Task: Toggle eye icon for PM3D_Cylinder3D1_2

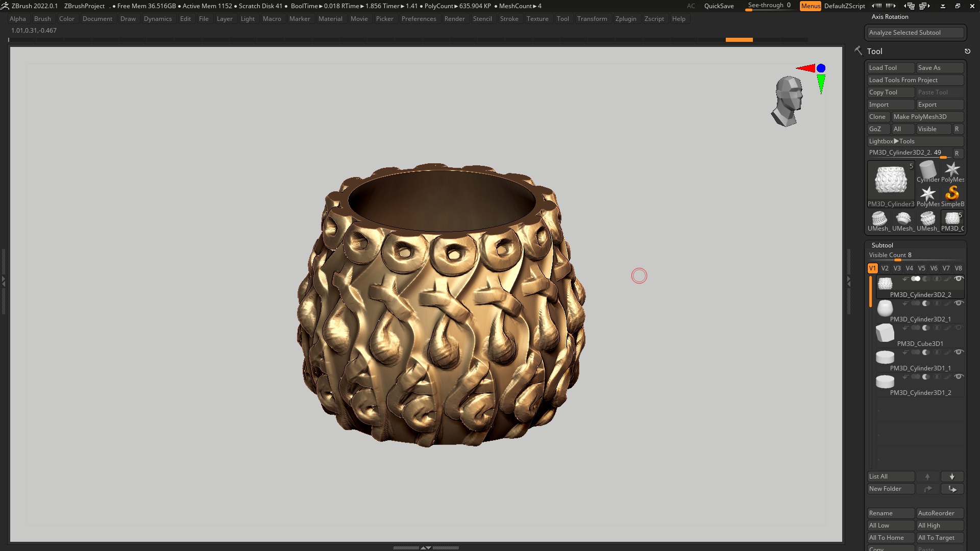Action: 959,377
